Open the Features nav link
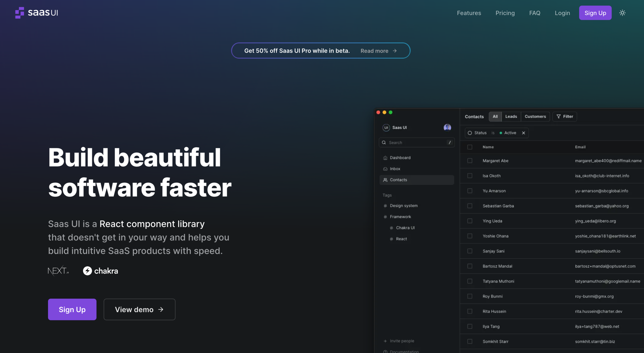The width and height of the screenshot is (644, 353). 469,13
